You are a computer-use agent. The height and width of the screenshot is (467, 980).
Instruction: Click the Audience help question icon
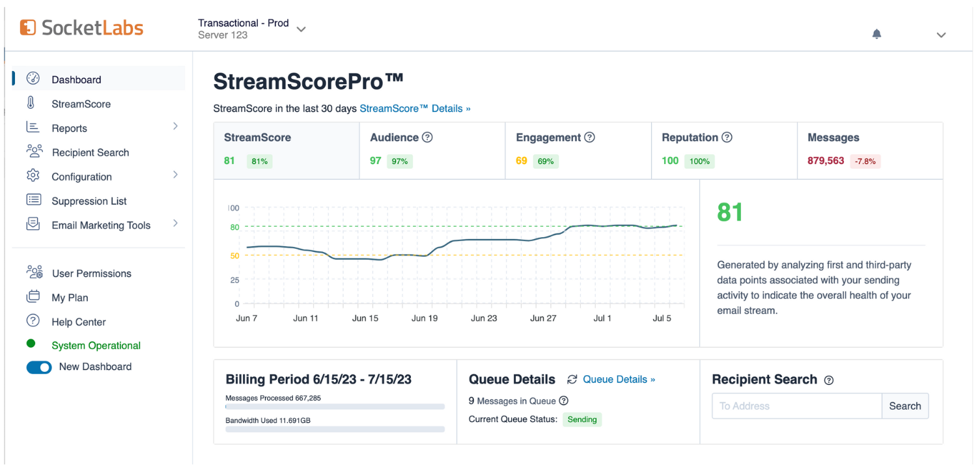point(427,137)
